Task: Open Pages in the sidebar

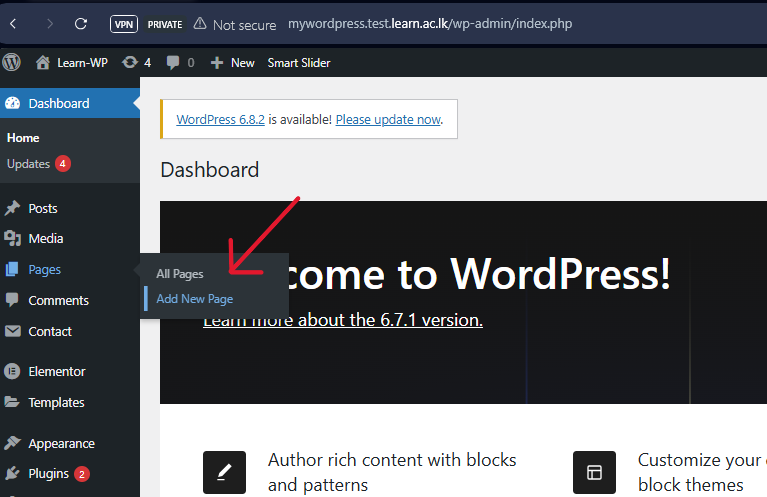Action: tap(45, 270)
